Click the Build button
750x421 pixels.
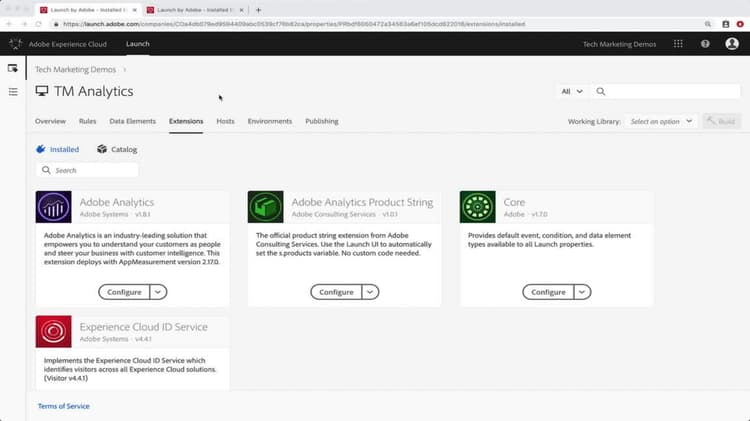(722, 122)
